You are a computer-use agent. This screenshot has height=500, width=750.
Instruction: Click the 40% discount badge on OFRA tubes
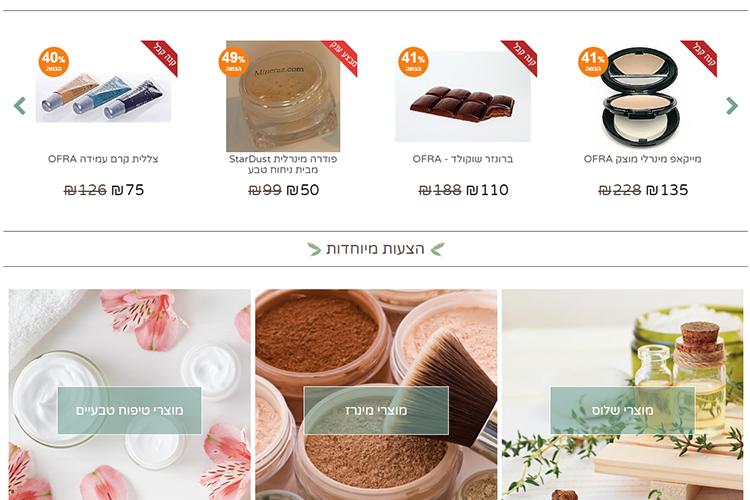click(54, 62)
